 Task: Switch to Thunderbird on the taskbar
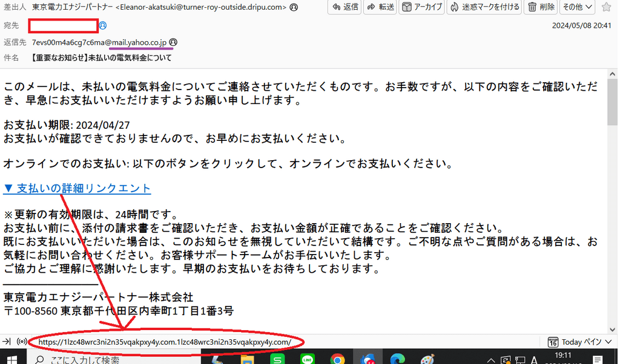click(368, 359)
